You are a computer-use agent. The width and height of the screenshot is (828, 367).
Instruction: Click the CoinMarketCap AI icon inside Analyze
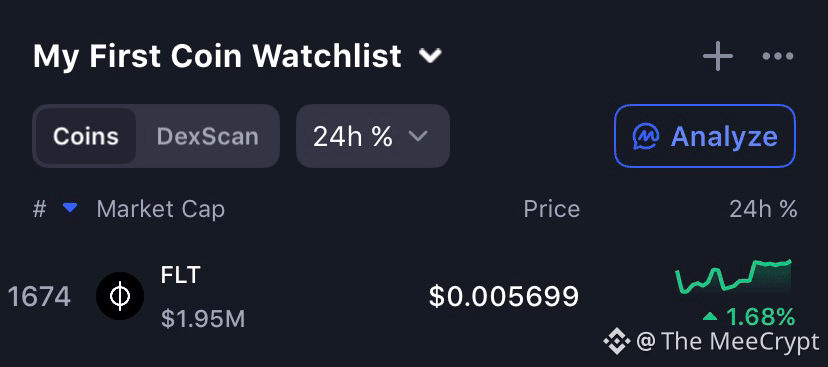click(x=646, y=137)
